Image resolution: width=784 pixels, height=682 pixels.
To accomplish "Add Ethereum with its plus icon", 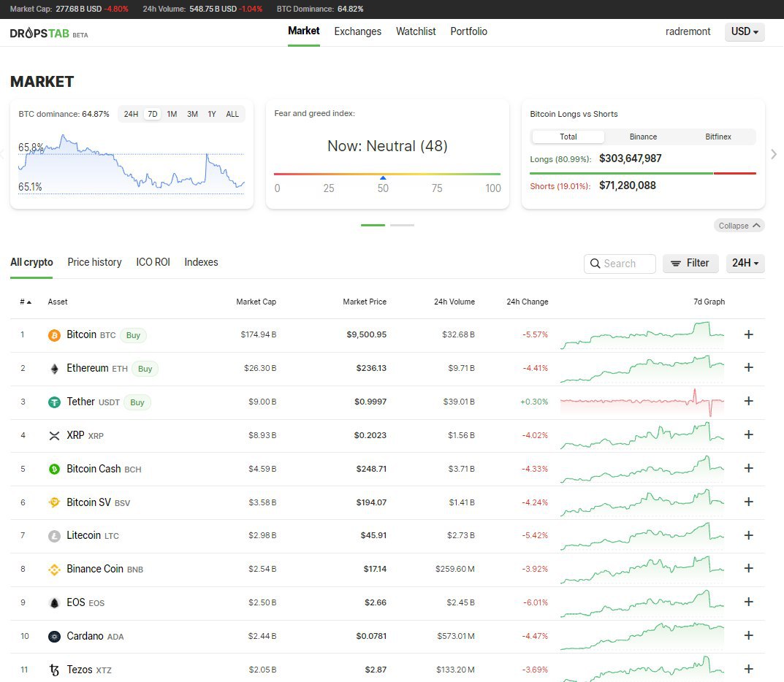I will coord(748,368).
